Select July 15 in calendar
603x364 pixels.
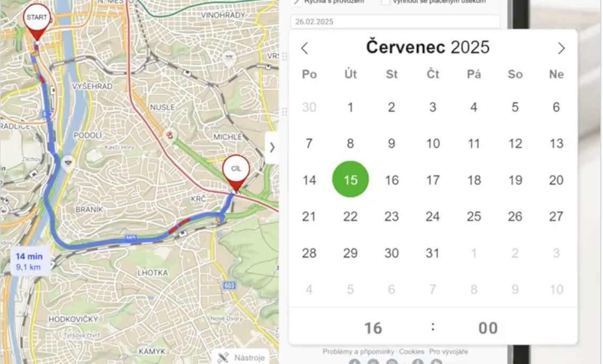pos(350,180)
